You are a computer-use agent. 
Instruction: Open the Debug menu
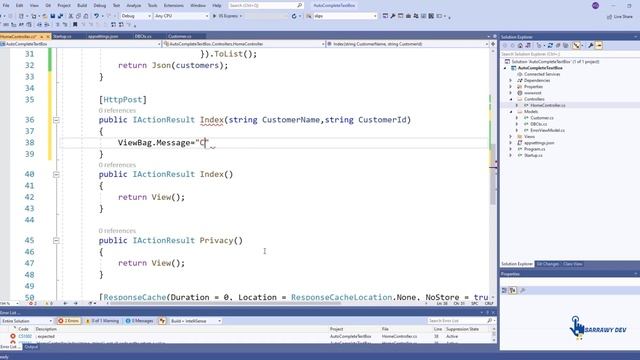(x=100, y=6)
